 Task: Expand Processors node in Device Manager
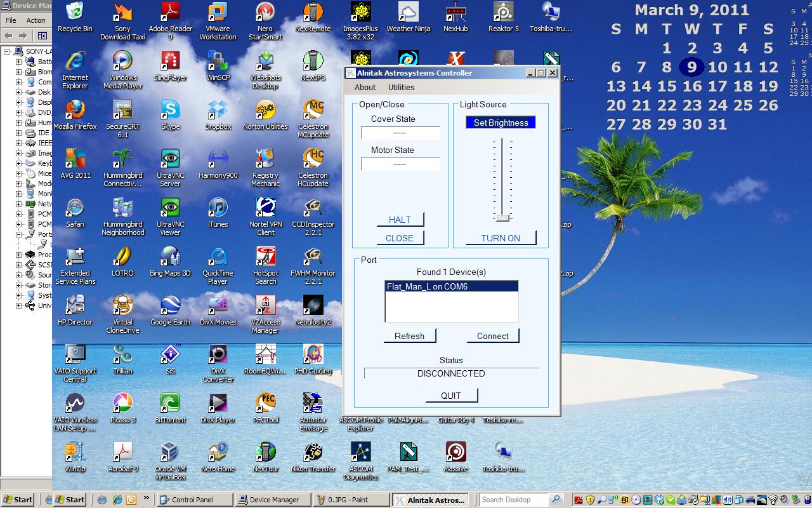[19, 255]
